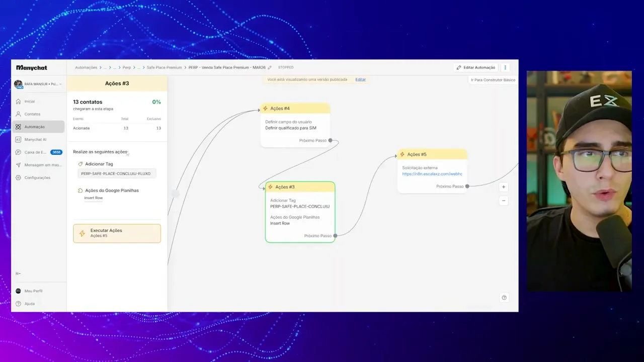Select Automação in the sidebar
This screenshot has height=362, width=644.
pyautogui.click(x=38, y=127)
